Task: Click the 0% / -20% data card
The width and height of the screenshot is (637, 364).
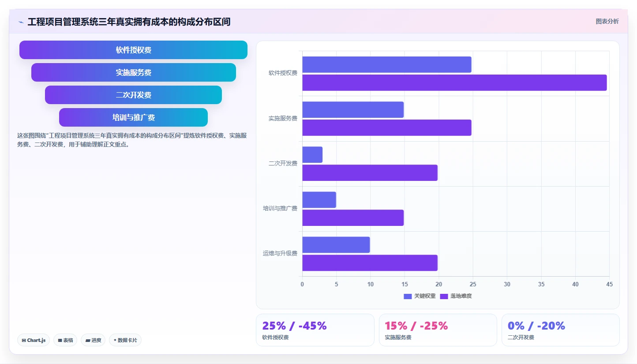Action: click(561, 330)
